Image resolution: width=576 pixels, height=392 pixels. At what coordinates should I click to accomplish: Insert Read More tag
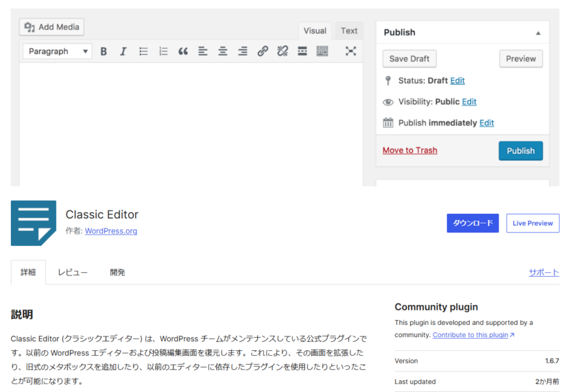pyautogui.click(x=302, y=51)
